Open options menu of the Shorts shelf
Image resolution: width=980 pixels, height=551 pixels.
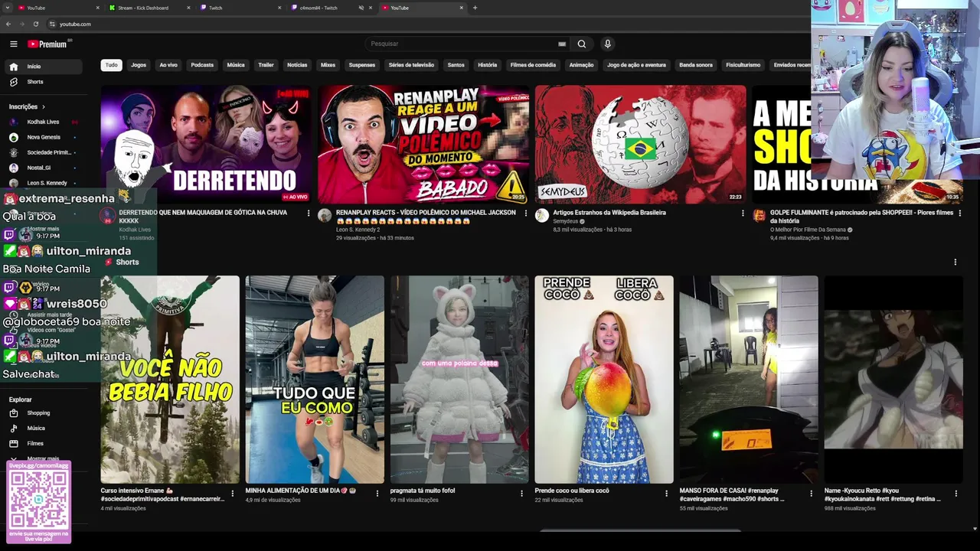point(955,262)
